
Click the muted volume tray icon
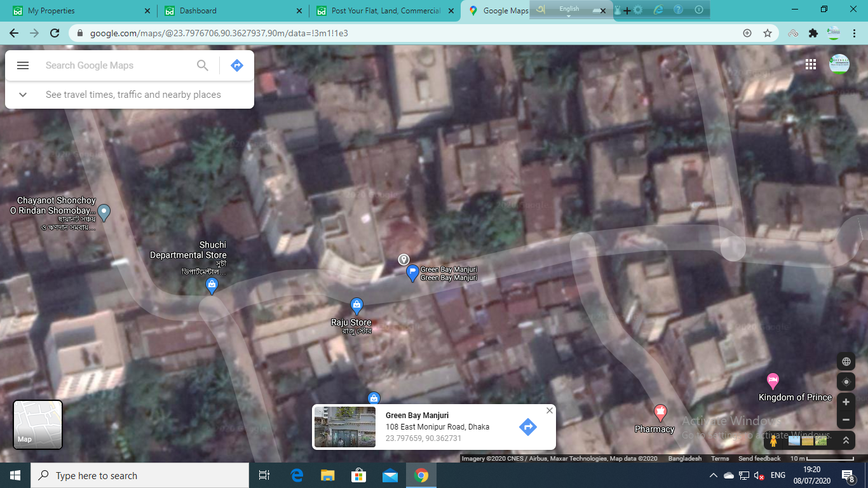(759, 475)
